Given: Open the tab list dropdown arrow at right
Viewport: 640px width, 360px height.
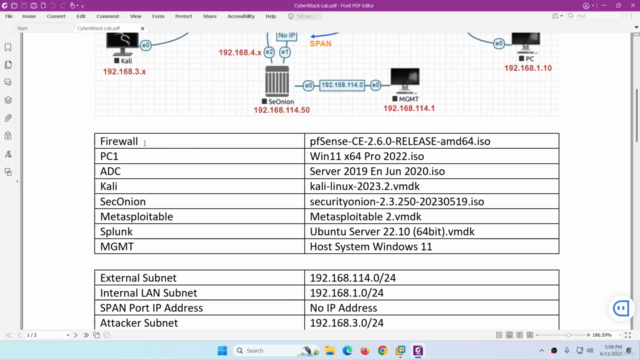Looking at the screenshot, I should 636,27.
